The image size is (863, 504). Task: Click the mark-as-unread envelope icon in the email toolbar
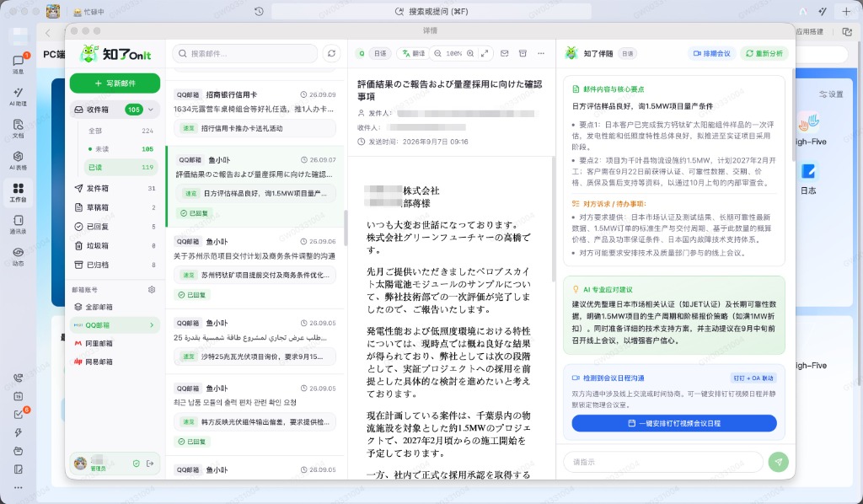tap(504, 53)
